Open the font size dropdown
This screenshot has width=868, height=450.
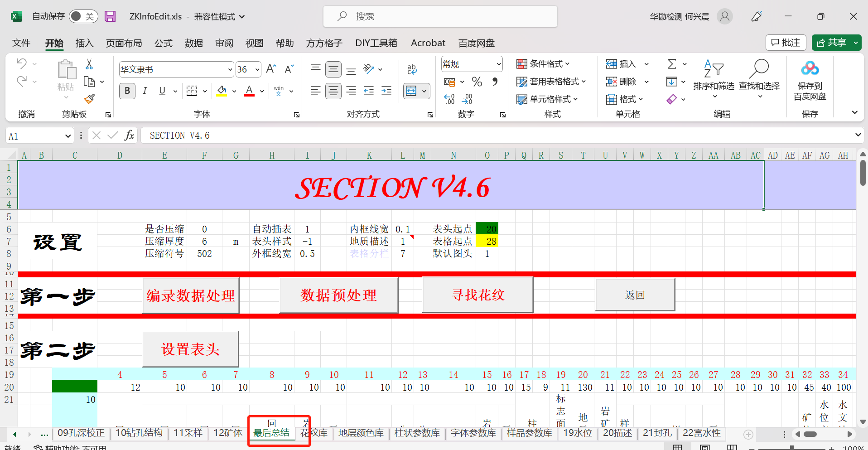257,69
